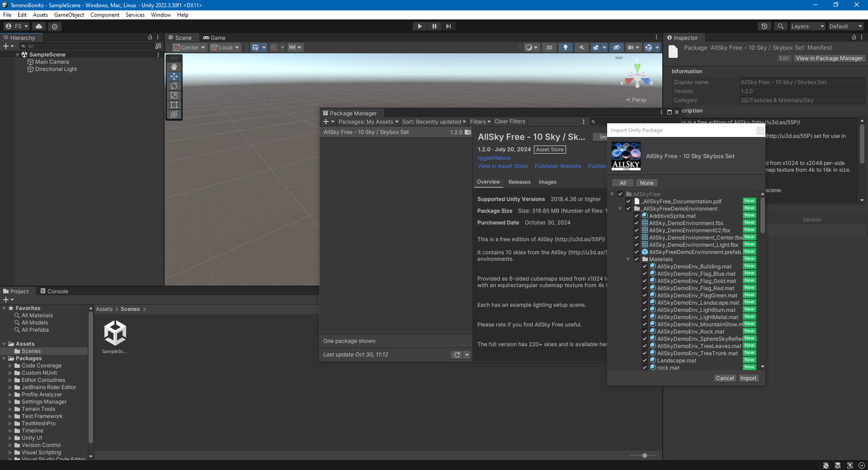
Task: Click the scene orientation gizmo
Action: tap(637, 76)
